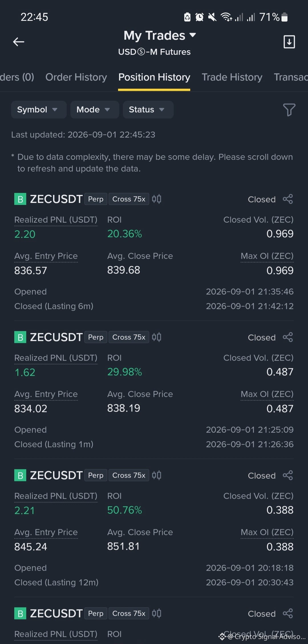The image size is (308, 644).
Task: Open candlestick chart icon for first ZECUSDT position
Action: (x=157, y=199)
